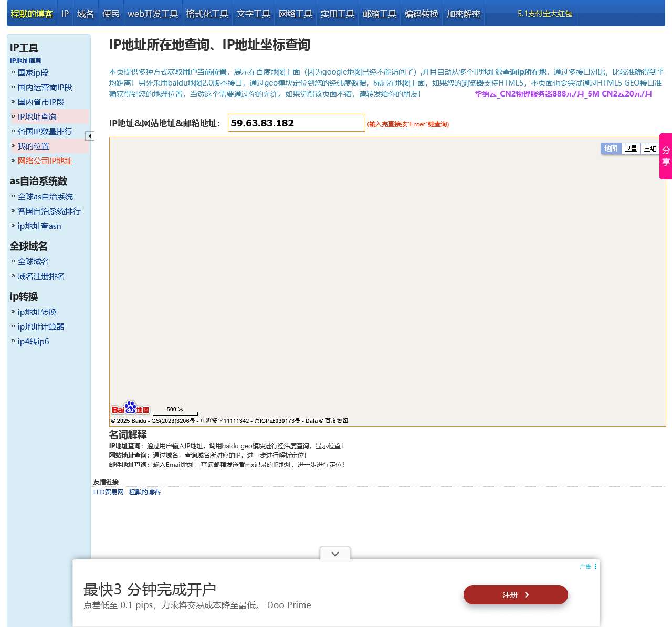Click the IP address input field
This screenshot has height=627, width=672.
[296, 123]
